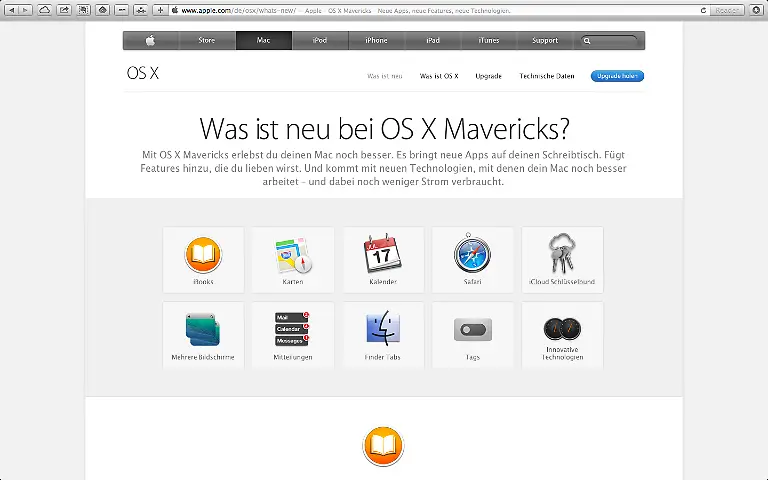
Task: Open the Support navigation tab
Action: tap(545, 40)
